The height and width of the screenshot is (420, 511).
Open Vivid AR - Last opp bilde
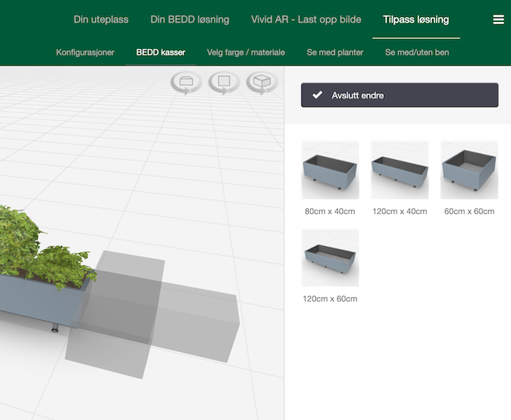pyautogui.click(x=306, y=20)
